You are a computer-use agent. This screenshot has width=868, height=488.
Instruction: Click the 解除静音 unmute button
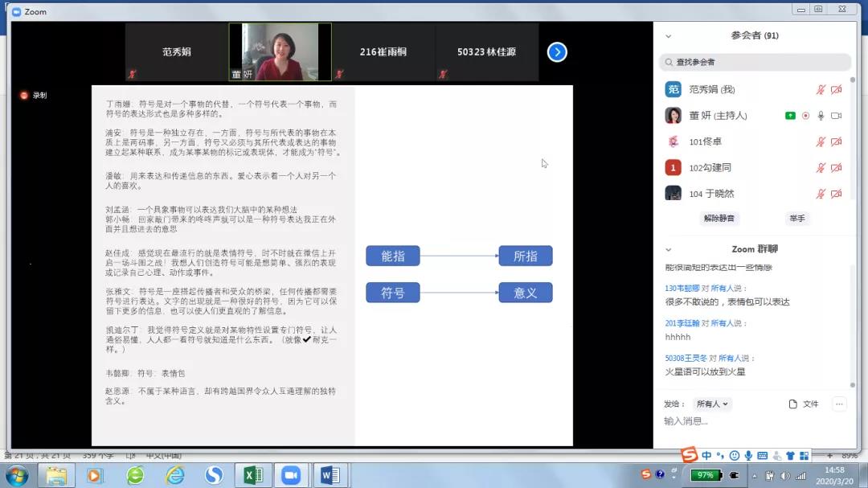coord(719,219)
